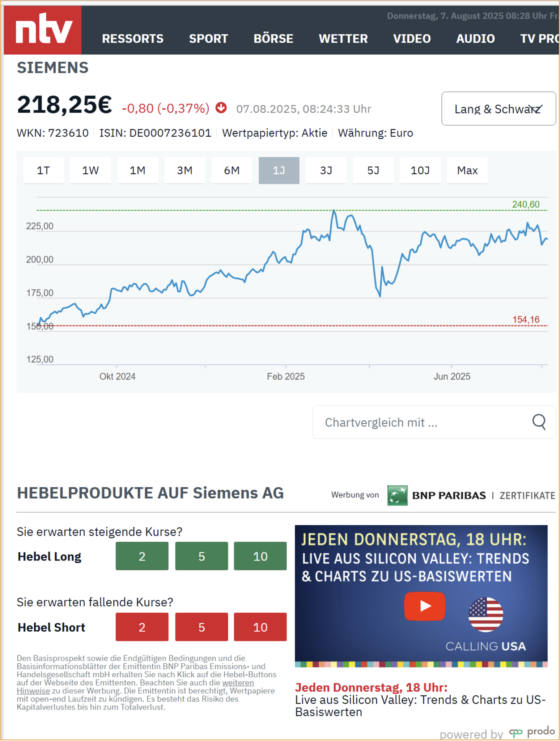
Task: Click the red down-arrow price indicator
Action: click(x=221, y=108)
